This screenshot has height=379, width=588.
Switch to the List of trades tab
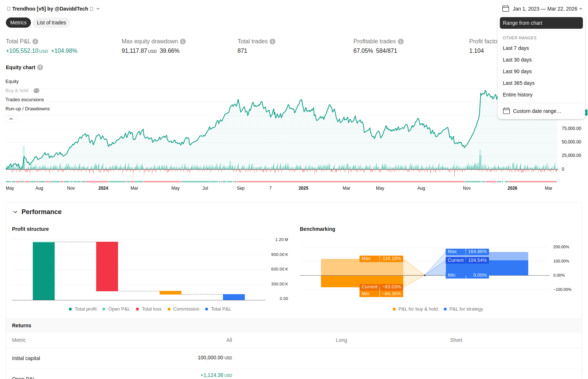pyautogui.click(x=51, y=23)
